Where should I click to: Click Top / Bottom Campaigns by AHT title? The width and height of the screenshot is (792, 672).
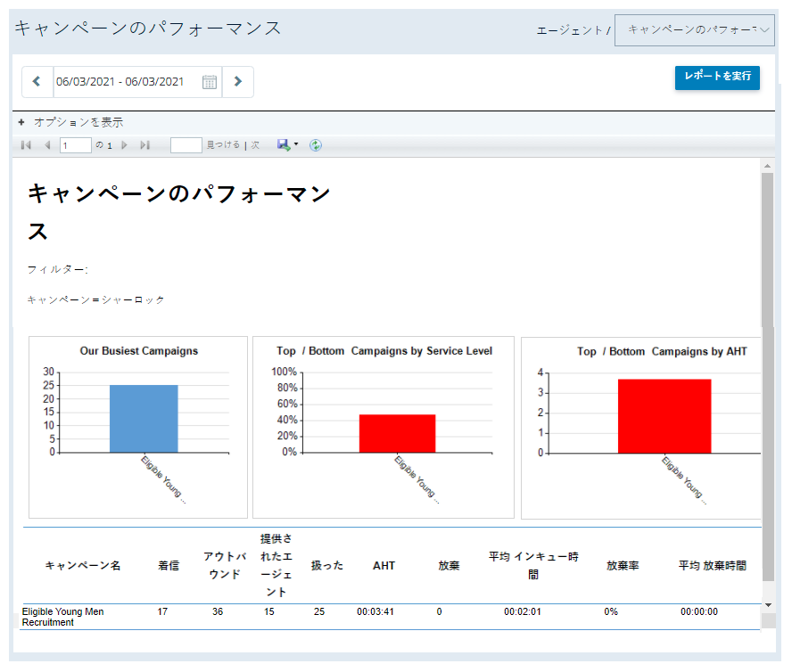tap(662, 351)
